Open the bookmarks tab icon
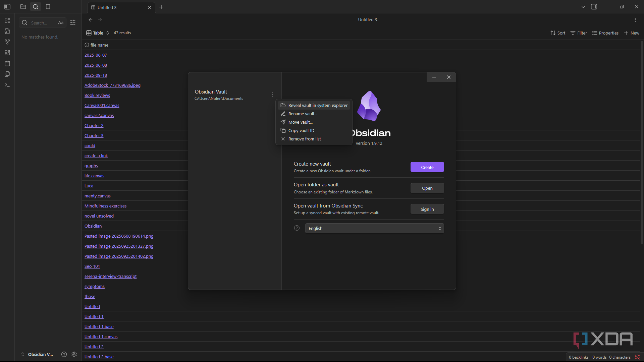 pyautogui.click(x=48, y=7)
